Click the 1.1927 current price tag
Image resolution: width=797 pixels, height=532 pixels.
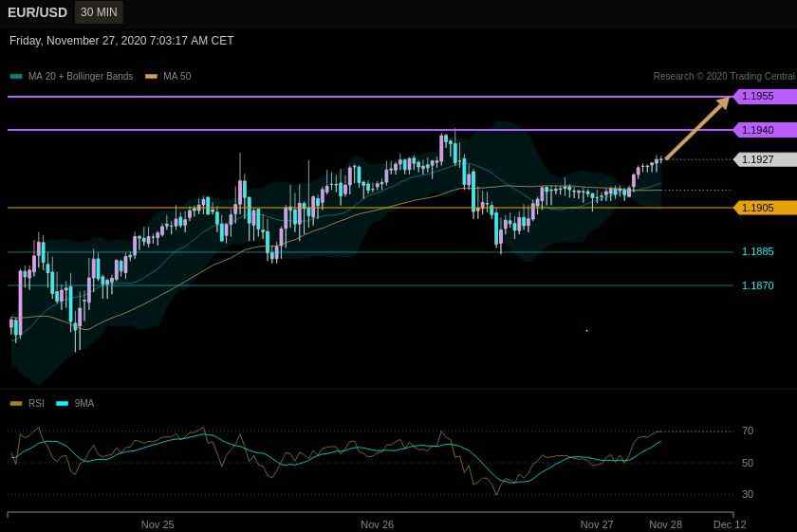coord(765,159)
